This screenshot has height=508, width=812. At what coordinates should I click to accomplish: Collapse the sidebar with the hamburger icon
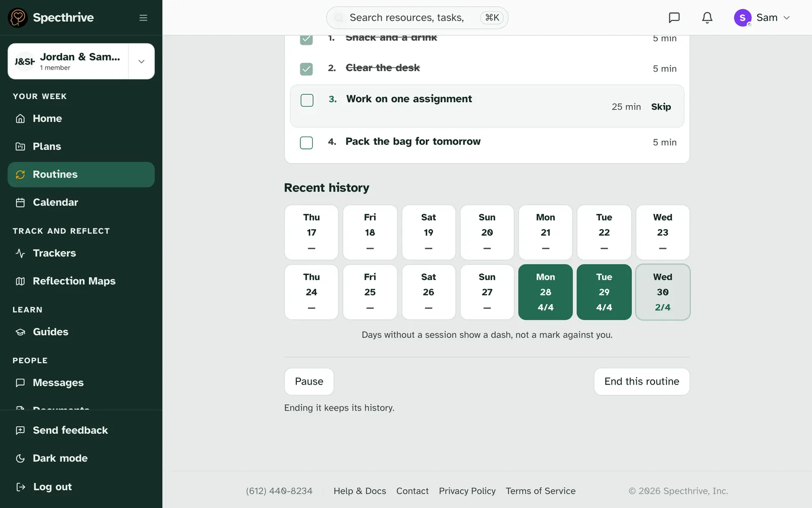pyautogui.click(x=143, y=18)
